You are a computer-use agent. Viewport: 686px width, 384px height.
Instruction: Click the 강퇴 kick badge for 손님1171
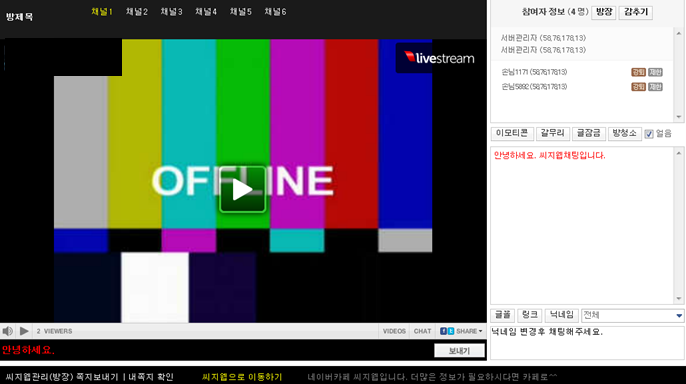click(638, 72)
